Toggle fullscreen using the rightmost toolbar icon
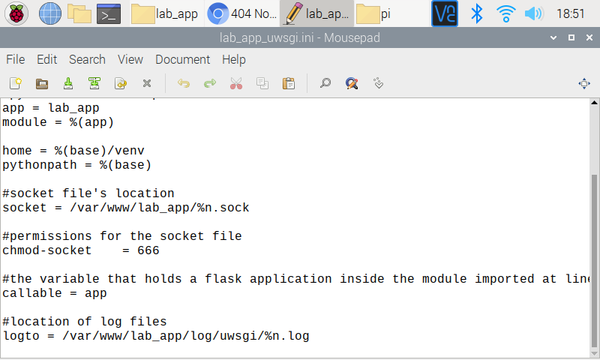 tap(584, 83)
